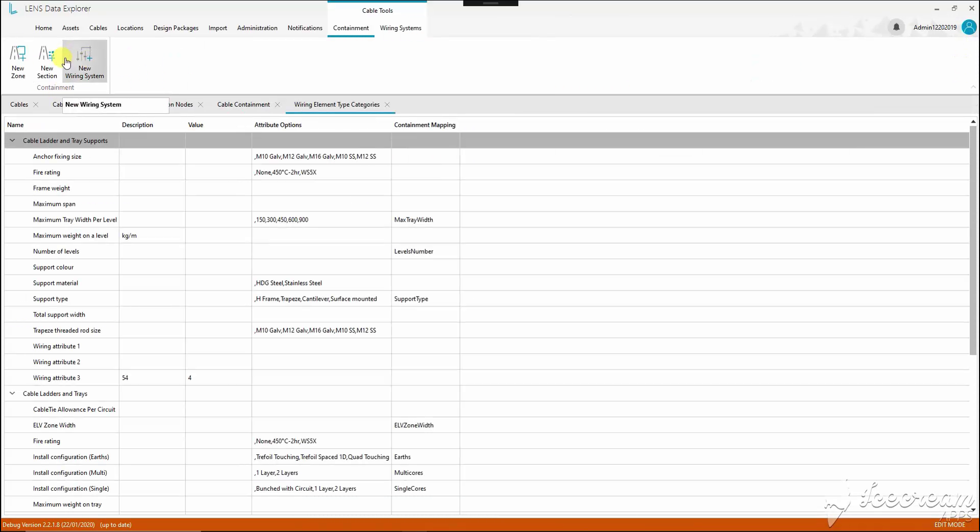Viewport: 980px width, 532px height.
Task: Click the scrollbar down arrow
Action: (973, 510)
